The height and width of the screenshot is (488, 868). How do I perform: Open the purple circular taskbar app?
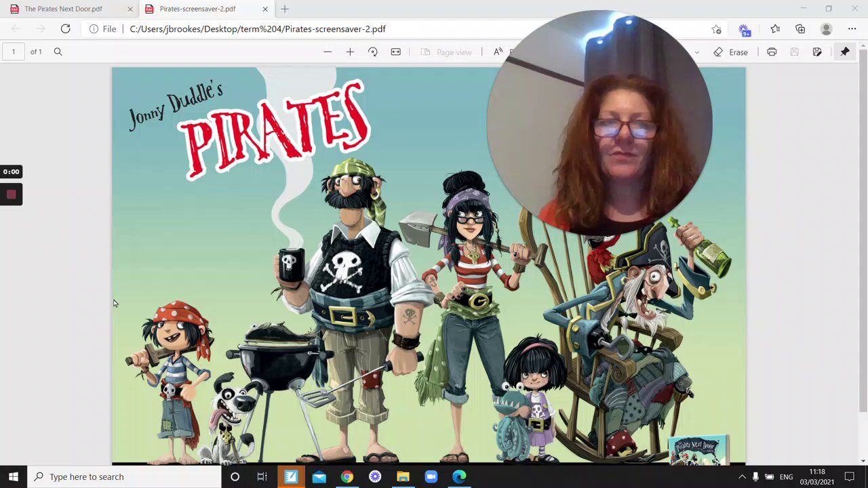pyautogui.click(x=375, y=476)
